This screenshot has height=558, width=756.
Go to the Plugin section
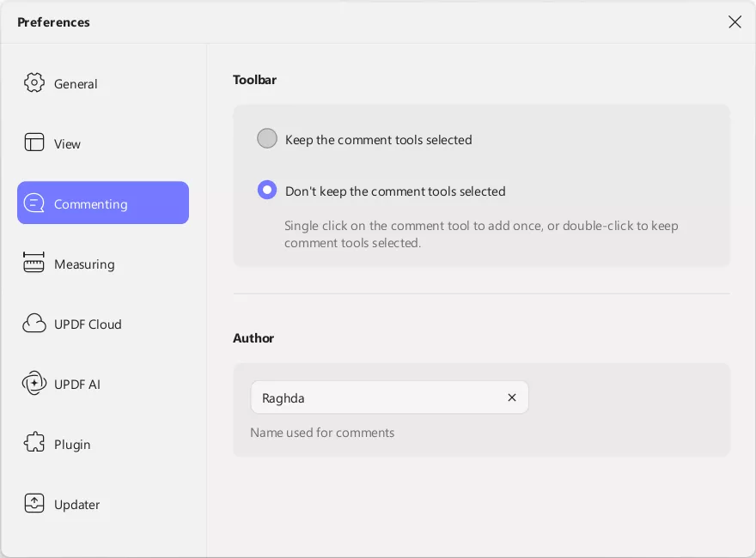pyautogui.click(x=72, y=445)
